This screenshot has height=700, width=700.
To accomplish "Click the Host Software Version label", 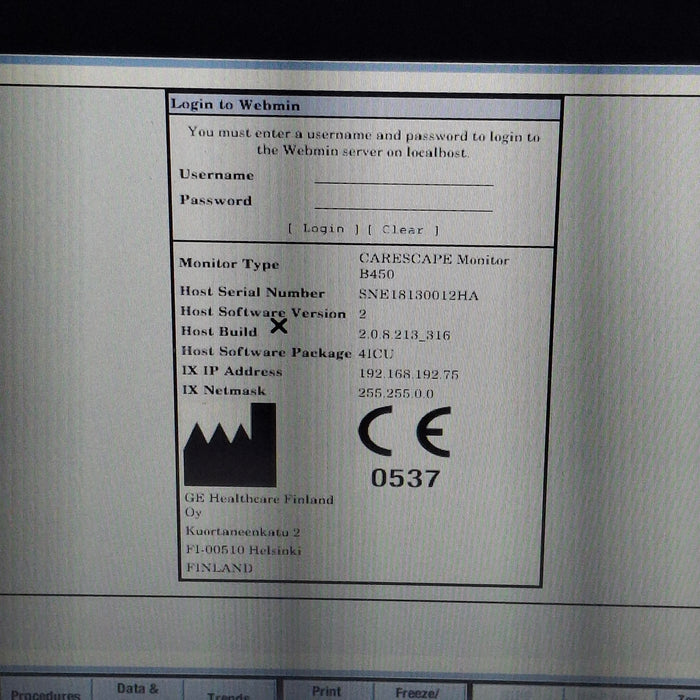I will click(263, 312).
